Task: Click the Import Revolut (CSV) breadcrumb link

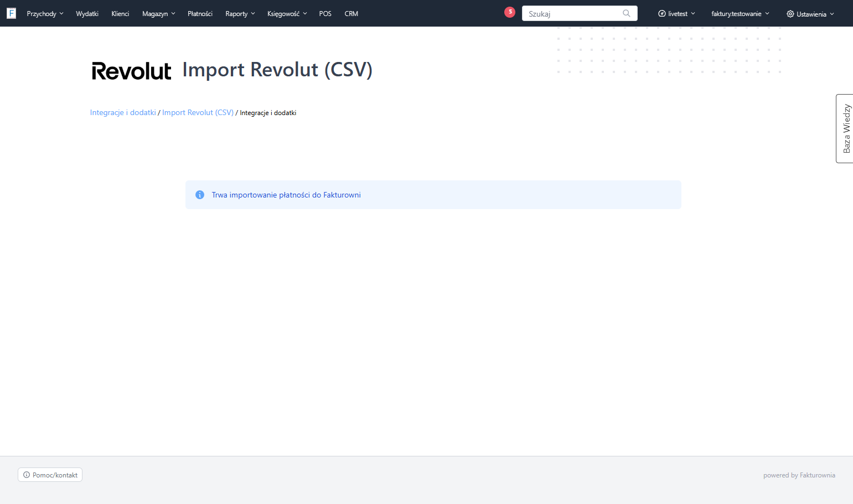Action: click(x=198, y=112)
